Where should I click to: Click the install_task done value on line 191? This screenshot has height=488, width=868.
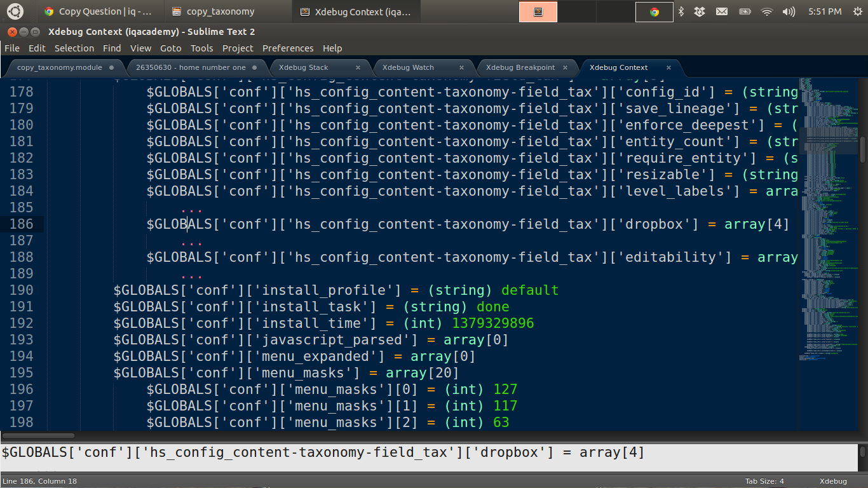tap(493, 307)
